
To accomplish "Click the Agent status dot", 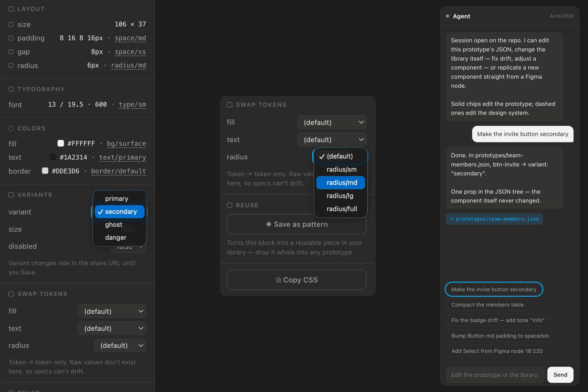I will [447, 16].
